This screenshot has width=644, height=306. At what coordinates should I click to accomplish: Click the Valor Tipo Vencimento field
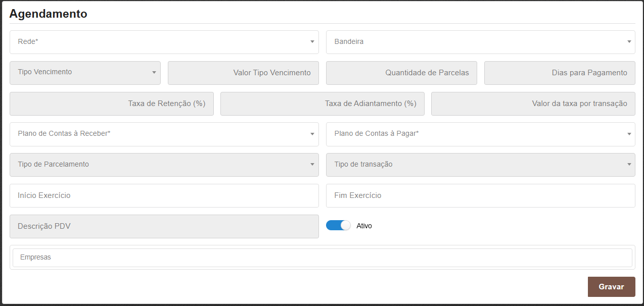(x=243, y=73)
